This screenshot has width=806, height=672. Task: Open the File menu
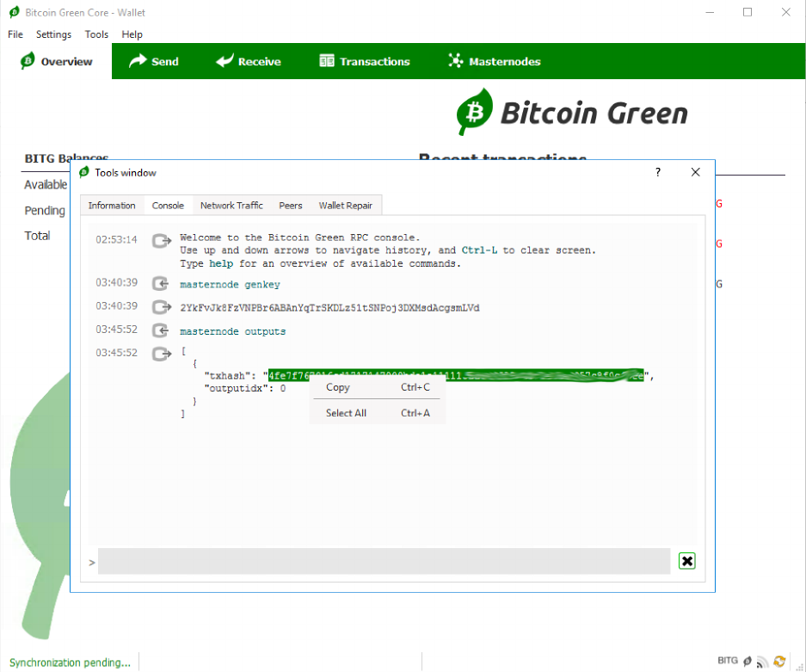(x=15, y=34)
